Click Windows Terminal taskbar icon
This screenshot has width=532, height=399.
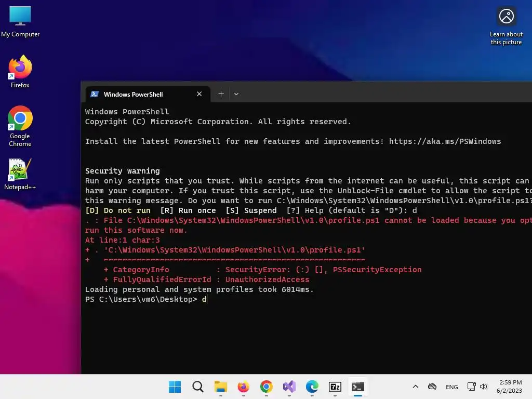357,387
